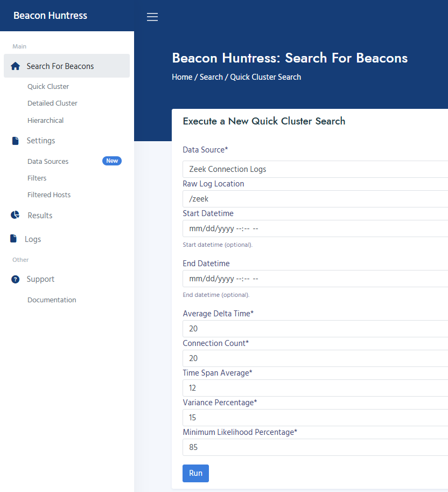Click the Support question mark icon

click(16, 279)
